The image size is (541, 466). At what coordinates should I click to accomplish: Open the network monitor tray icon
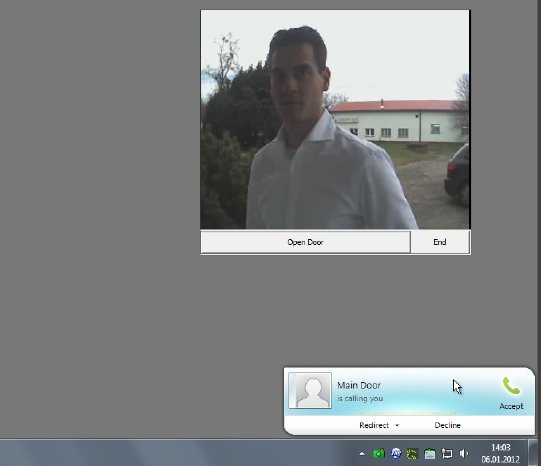[447, 454]
